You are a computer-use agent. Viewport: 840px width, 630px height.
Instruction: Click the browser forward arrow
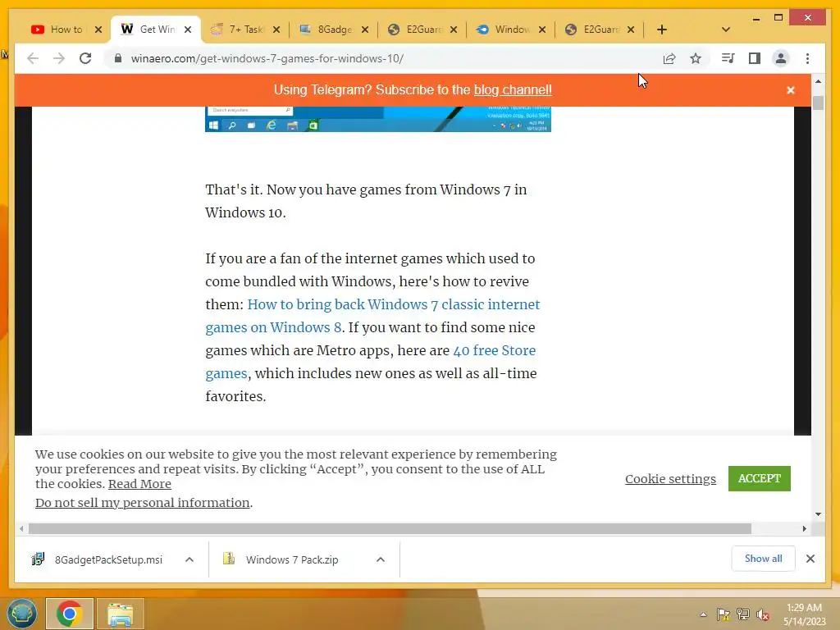(59, 58)
